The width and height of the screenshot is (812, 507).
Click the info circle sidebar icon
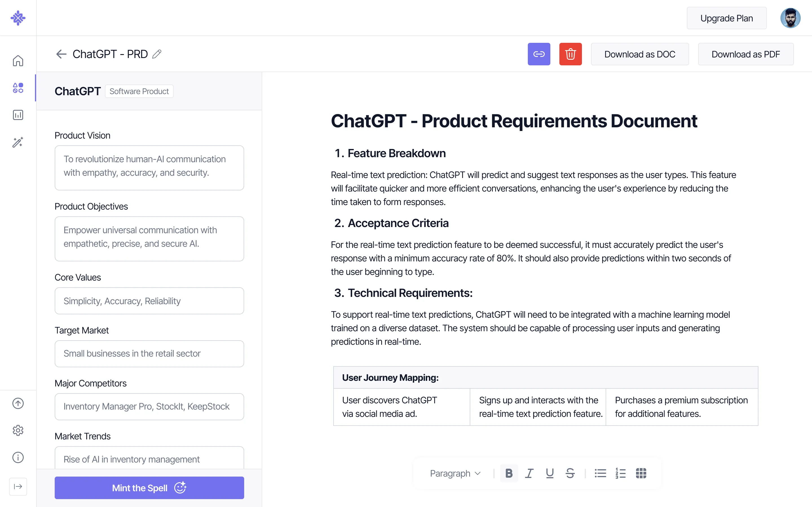pyautogui.click(x=18, y=457)
